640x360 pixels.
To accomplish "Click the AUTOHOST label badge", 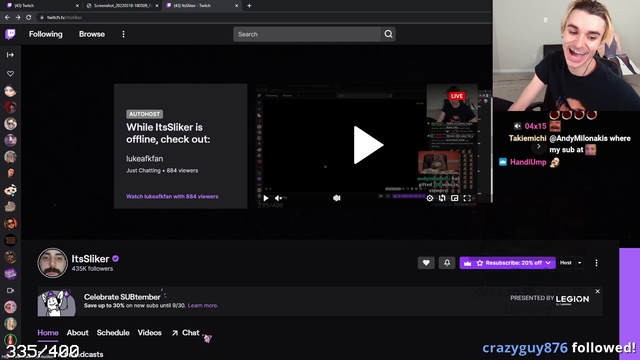I will pyautogui.click(x=144, y=114).
